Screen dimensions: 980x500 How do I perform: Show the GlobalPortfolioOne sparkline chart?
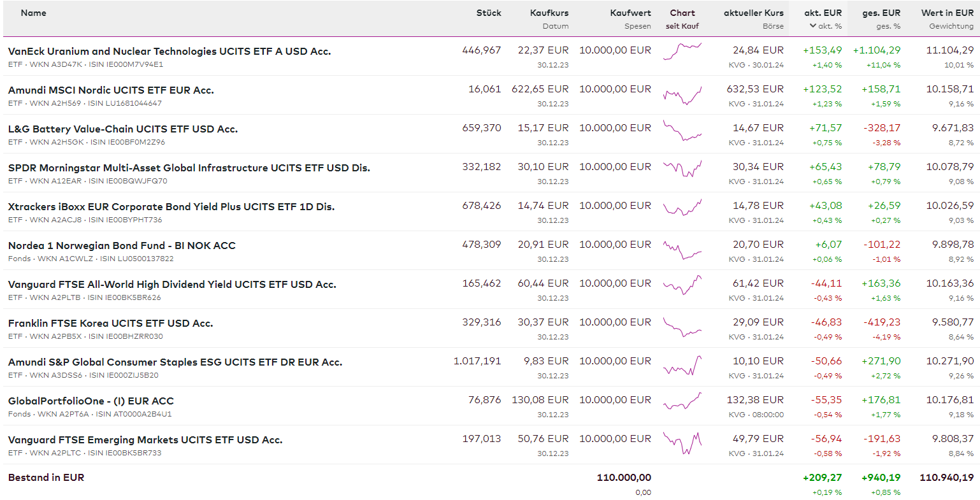tap(682, 402)
